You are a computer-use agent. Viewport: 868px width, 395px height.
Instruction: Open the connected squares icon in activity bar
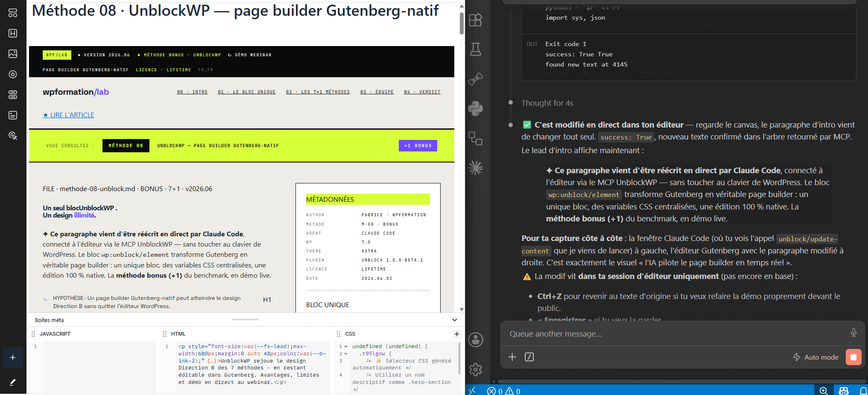coord(475,138)
